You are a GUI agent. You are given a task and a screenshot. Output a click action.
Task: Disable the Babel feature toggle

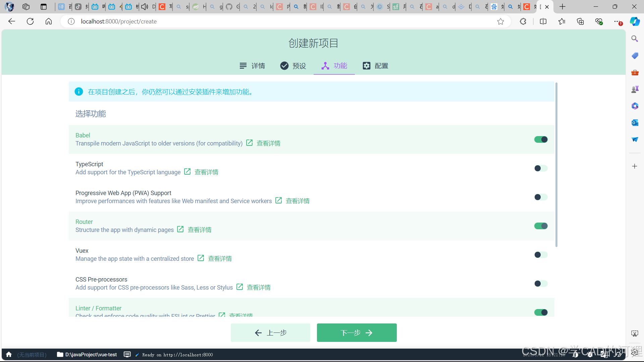tap(541, 139)
